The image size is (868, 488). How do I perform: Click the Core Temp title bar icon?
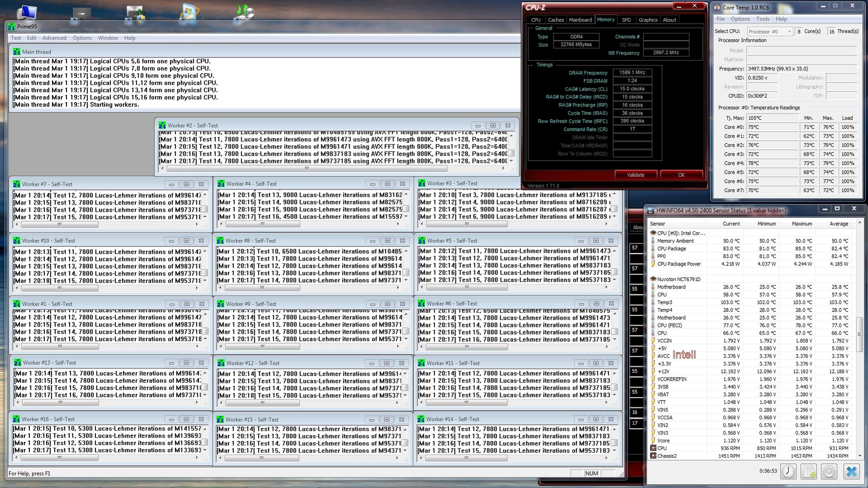(717, 7)
